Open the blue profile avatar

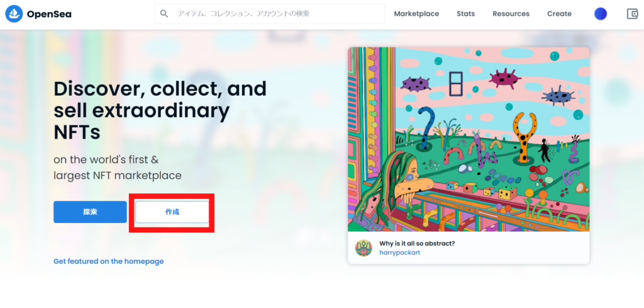pos(601,14)
